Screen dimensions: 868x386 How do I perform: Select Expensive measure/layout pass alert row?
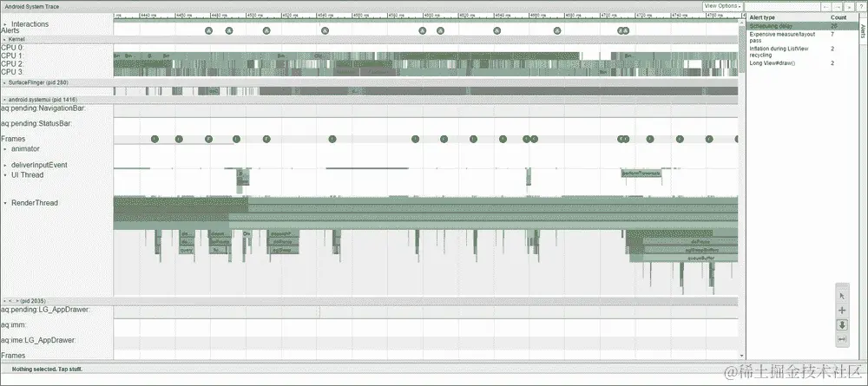(801, 37)
